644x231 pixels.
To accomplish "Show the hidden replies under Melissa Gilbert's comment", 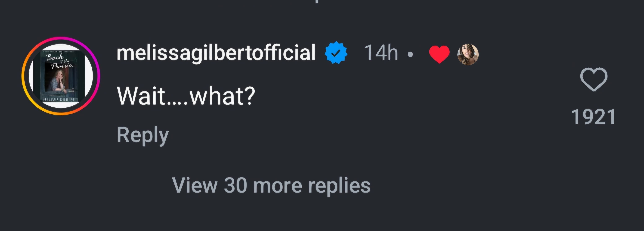I will click(x=271, y=185).
